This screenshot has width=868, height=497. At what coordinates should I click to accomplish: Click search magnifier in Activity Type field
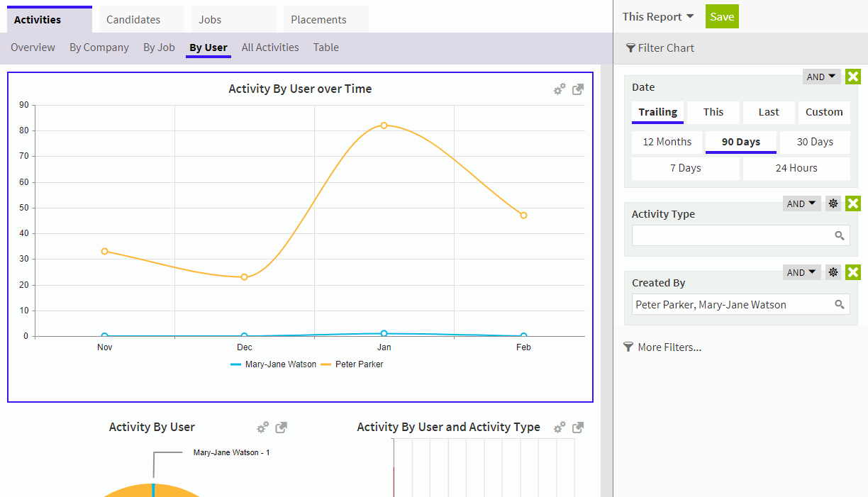(x=840, y=236)
